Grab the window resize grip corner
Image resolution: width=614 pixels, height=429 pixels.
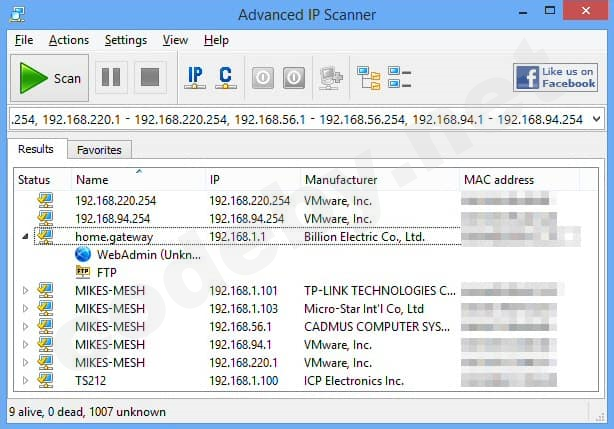pos(600,417)
